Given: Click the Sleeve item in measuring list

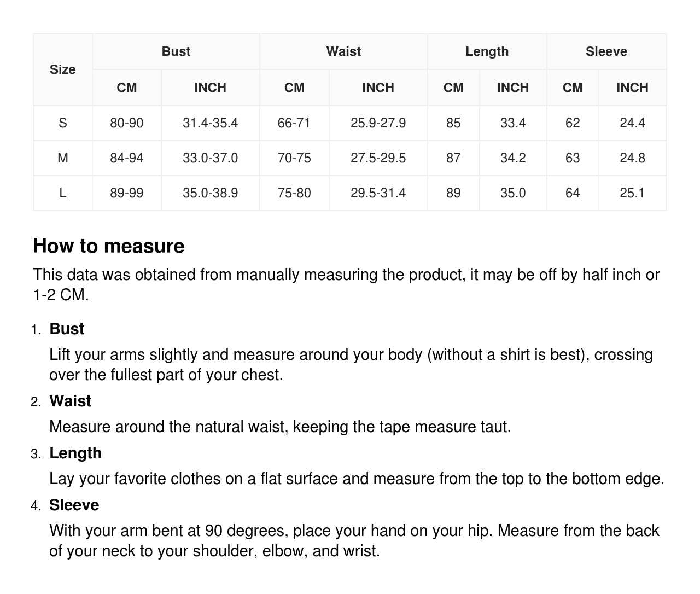Looking at the screenshot, I should 74,505.
